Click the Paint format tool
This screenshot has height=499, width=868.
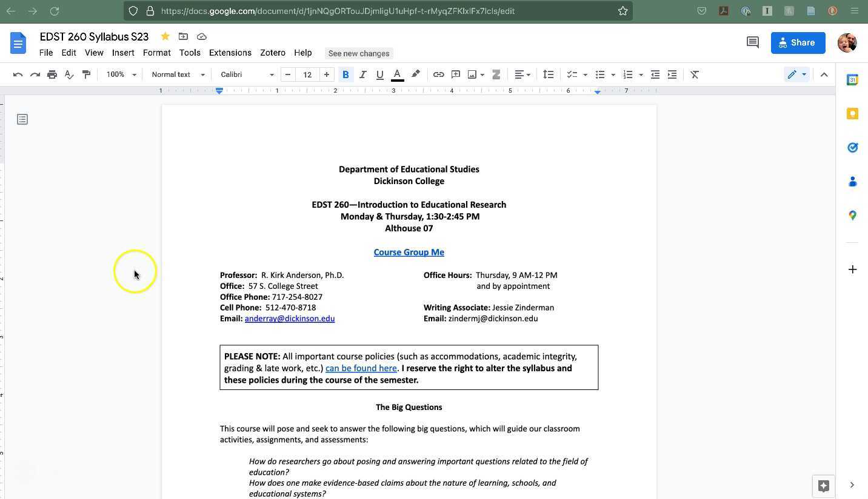pos(86,74)
